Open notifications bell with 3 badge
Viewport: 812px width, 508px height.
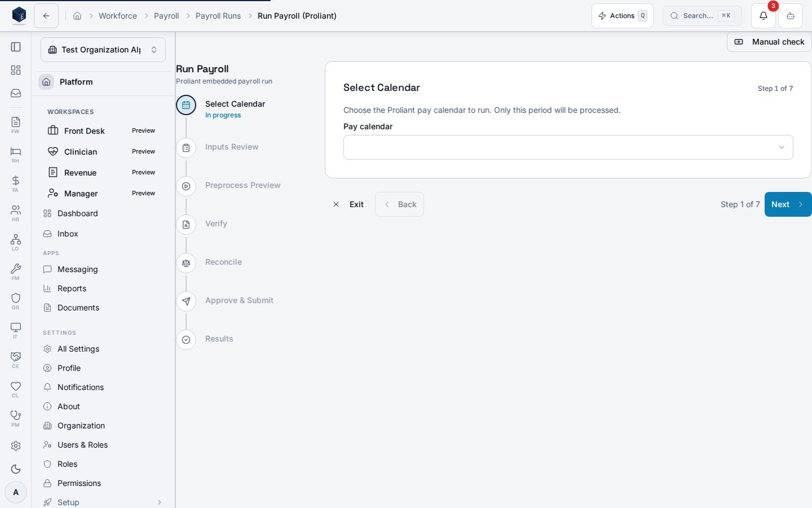click(764, 16)
